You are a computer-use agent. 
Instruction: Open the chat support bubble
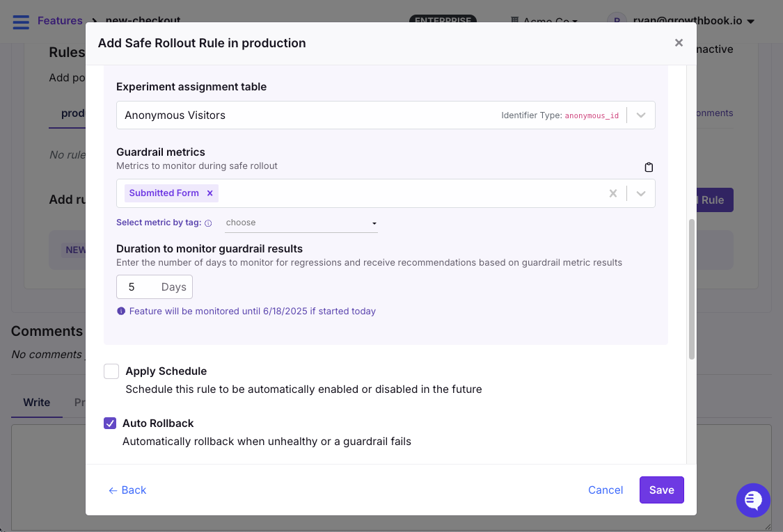[753, 500]
